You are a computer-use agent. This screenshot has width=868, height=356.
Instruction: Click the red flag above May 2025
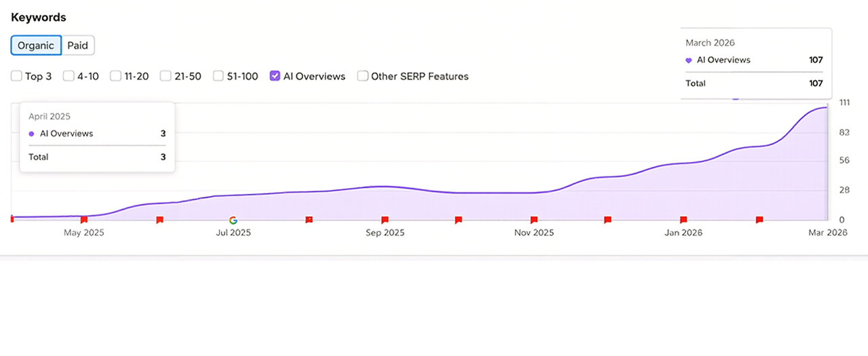(x=84, y=220)
